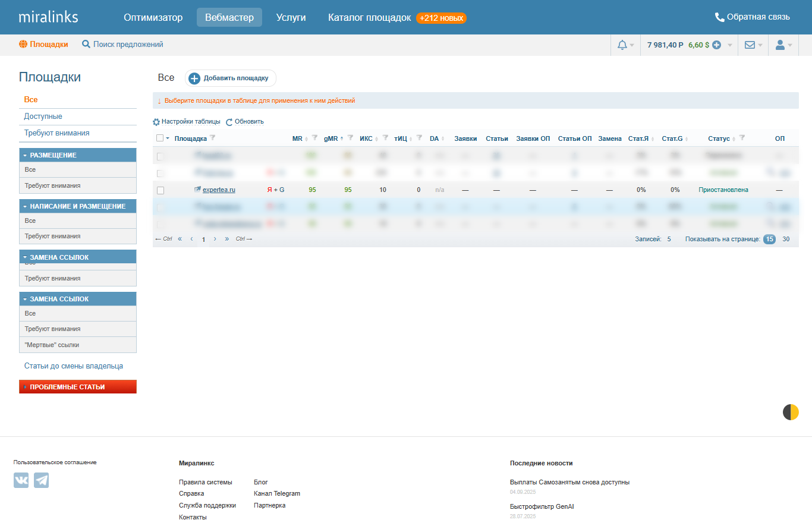Click the VK social network icon
The height and width of the screenshot is (526, 812).
click(21, 480)
